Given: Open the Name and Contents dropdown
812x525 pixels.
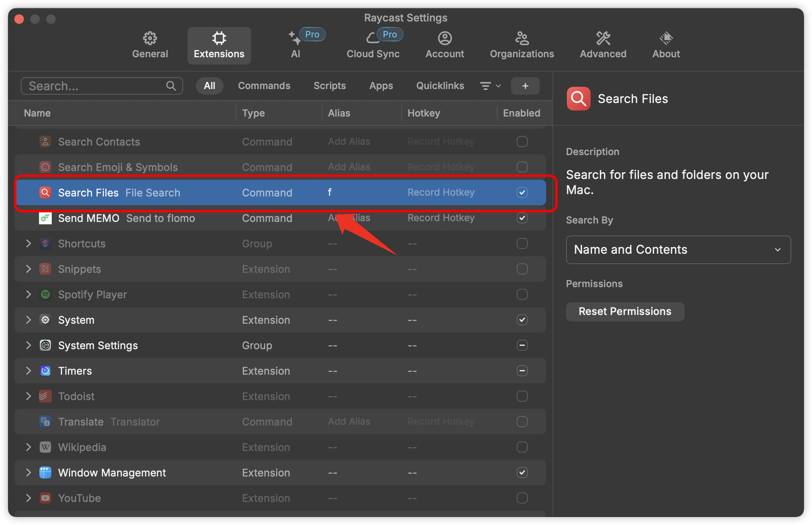Looking at the screenshot, I should [678, 250].
